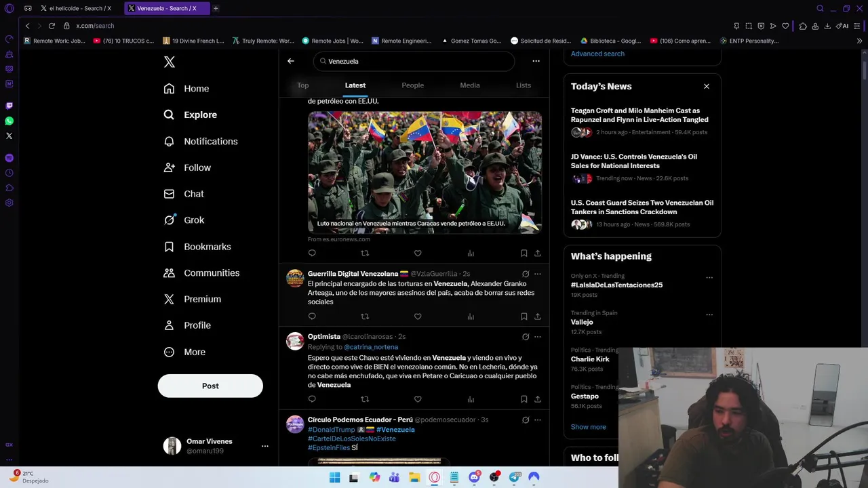Like the Guerrilla Digital Venezolana post
The height and width of the screenshot is (488, 868).
418,317
